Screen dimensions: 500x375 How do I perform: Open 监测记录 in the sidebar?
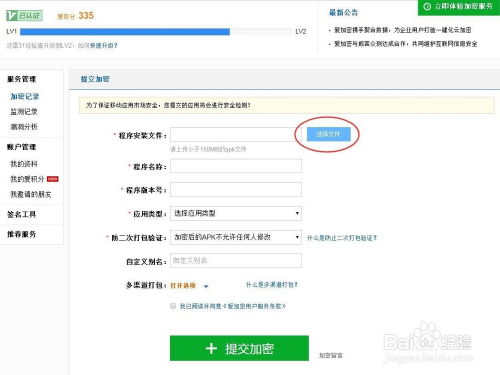(24, 112)
